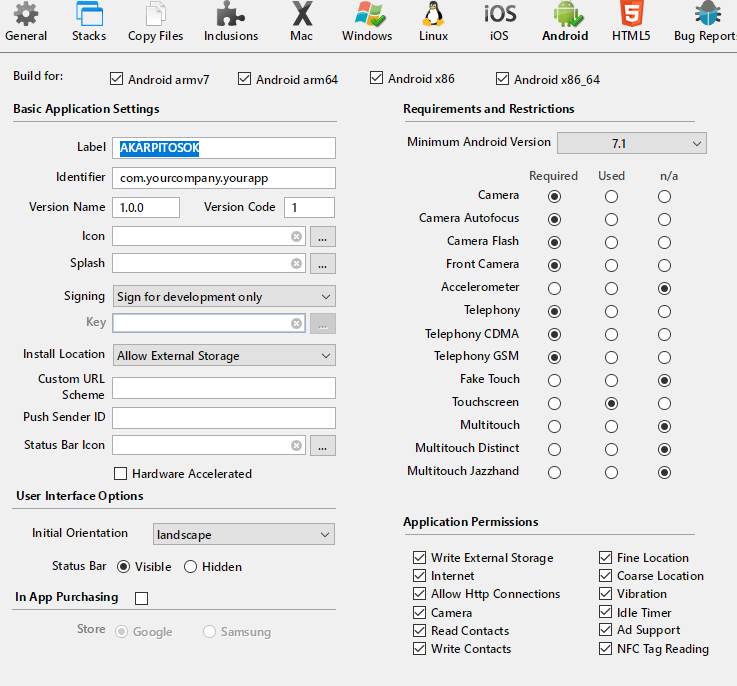The height and width of the screenshot is (686, 737).
Task: Go to the Windows build settings
Action: tap(367, 23)
